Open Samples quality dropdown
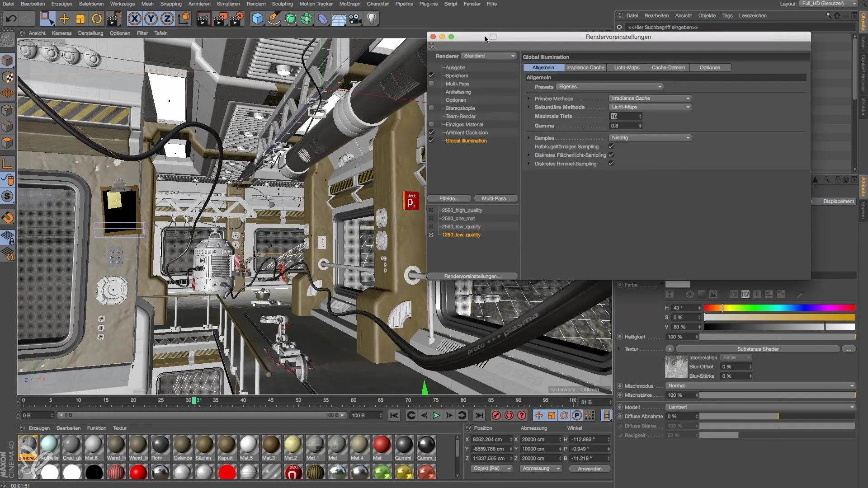Screen dimensions: 868x488 coord(650,138)
